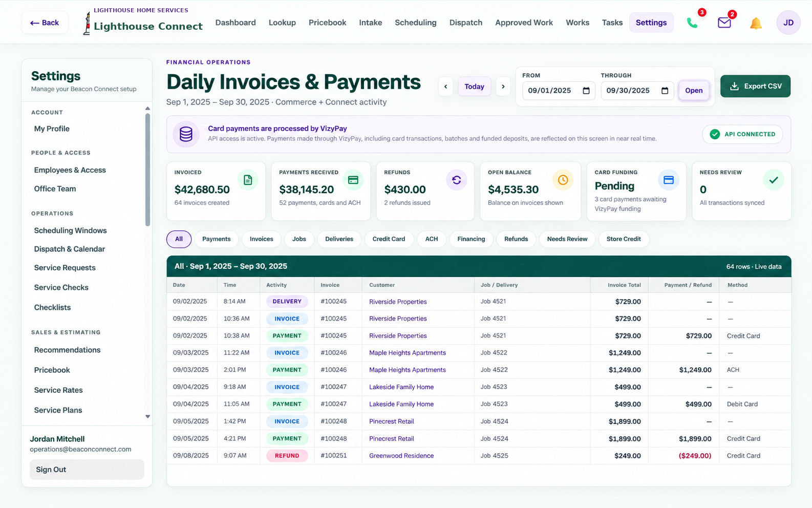Viewport: 812px width, 508px height.
Task: Click the Open date range button
Action: 694,91
